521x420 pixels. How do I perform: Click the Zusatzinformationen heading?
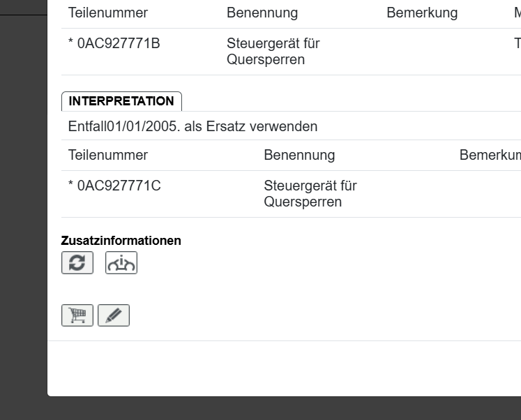[x=121, y=241]
